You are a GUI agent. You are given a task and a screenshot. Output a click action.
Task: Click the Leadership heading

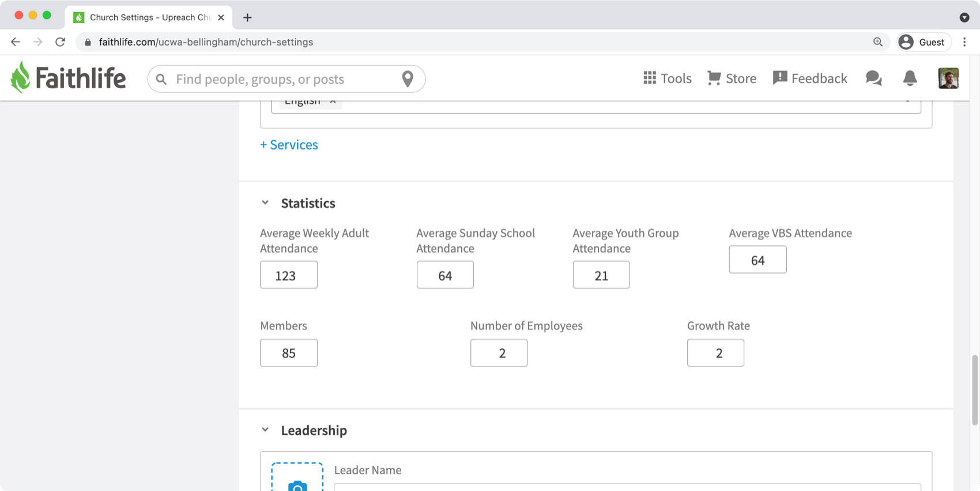tap(314, 430)
